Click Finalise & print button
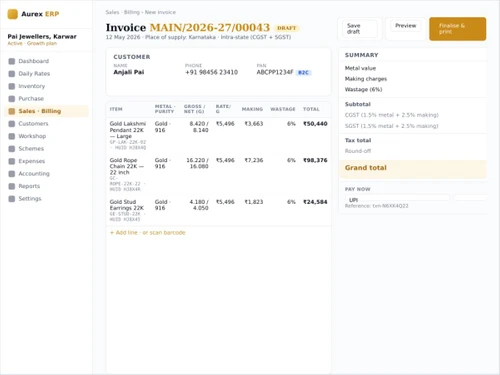 (457, 29)
